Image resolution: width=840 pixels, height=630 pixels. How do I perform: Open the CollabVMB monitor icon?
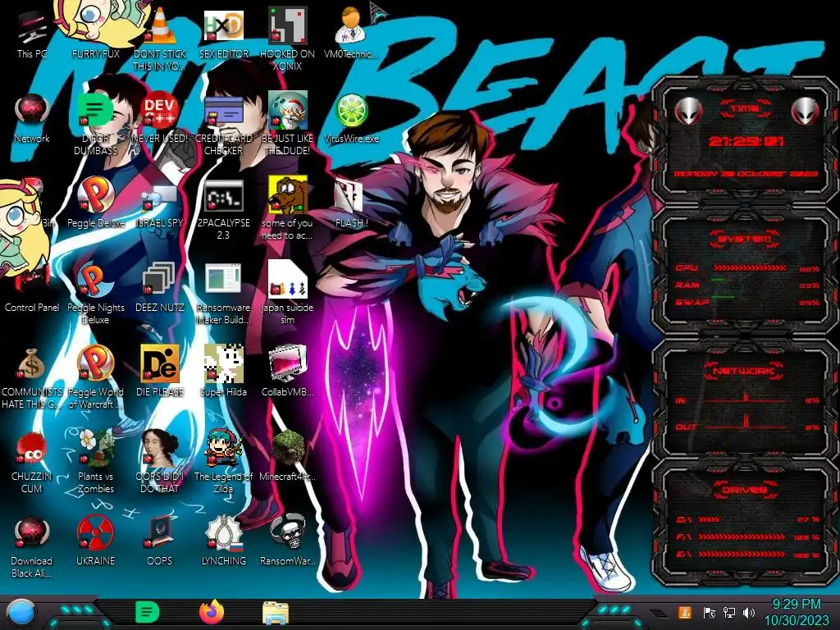[287, 372]
